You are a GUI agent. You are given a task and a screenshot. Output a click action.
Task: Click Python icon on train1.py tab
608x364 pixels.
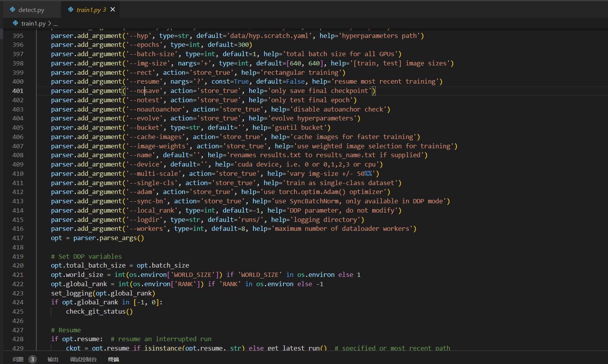pyautogui.click(x=71, y=10)
